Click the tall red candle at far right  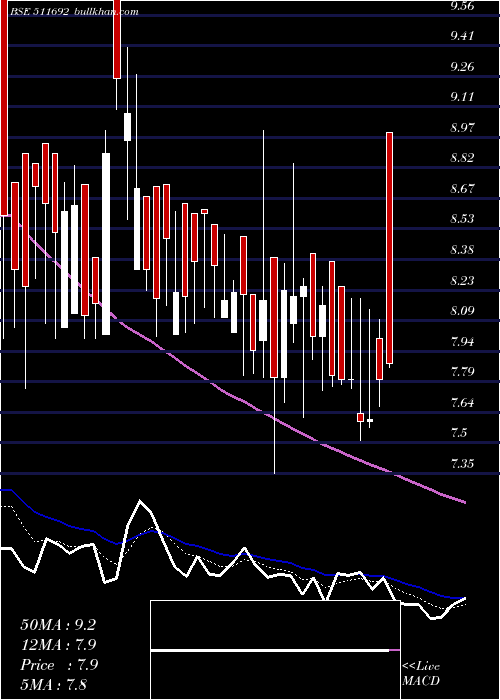[389, 248]
